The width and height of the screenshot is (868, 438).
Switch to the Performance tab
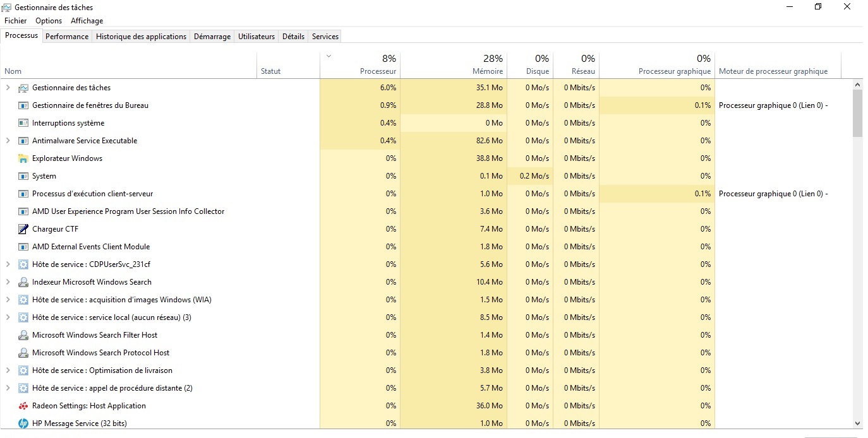point(67,37)
